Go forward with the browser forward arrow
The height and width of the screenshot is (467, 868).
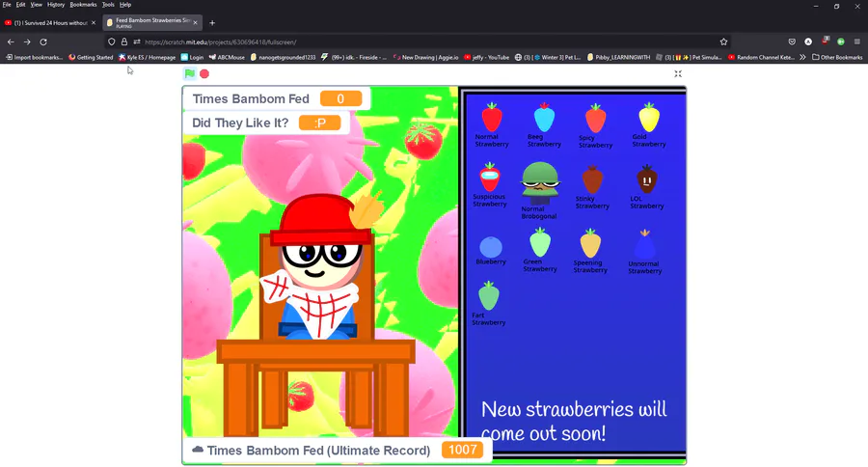click(x=27, y=41)
